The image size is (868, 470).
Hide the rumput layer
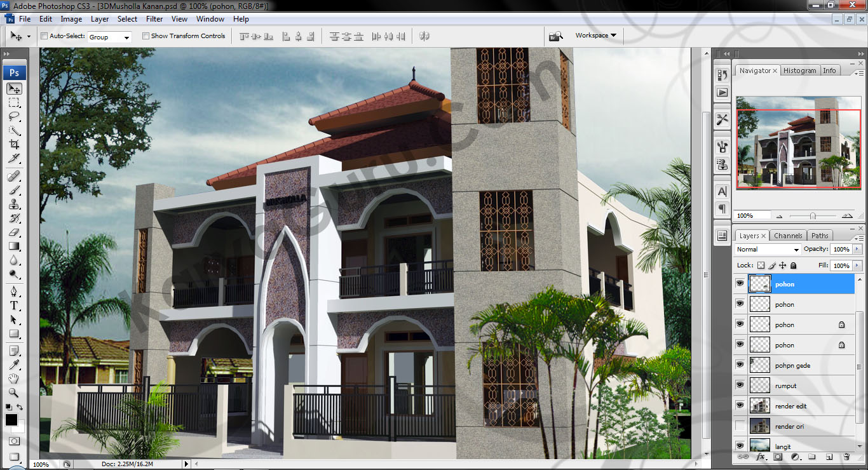[x=740, y=385]
